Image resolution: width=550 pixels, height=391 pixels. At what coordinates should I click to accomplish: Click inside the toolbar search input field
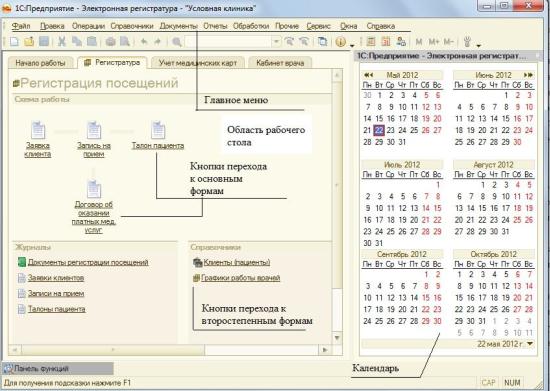228,42
